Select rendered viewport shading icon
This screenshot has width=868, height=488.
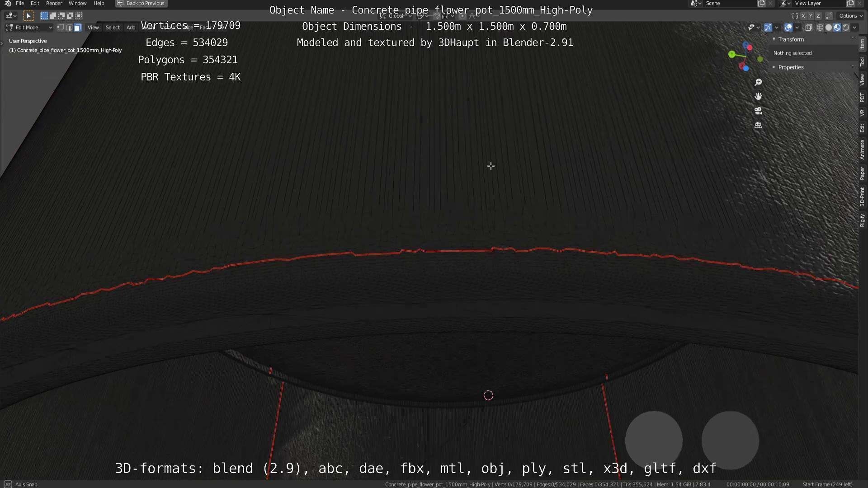coord(846,28)
